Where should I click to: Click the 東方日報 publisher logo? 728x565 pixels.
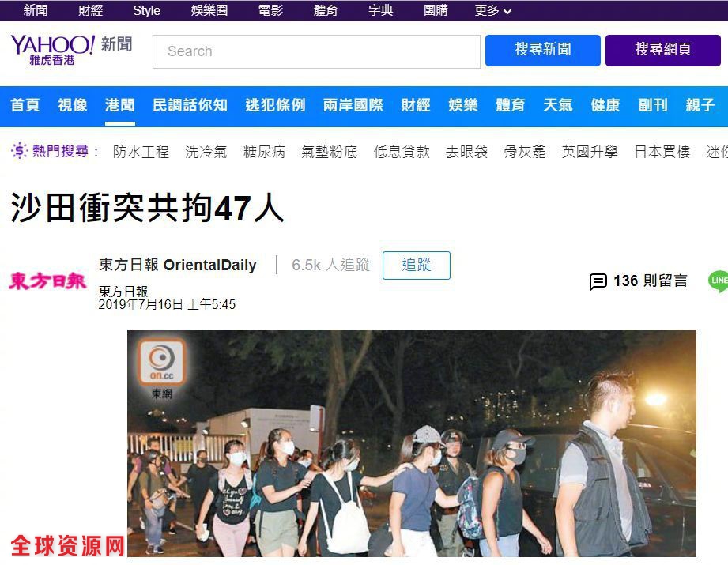[47, 281]
